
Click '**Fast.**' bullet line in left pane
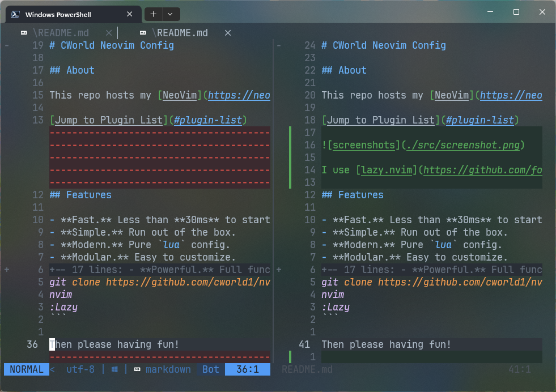click(x=160, y=220)
